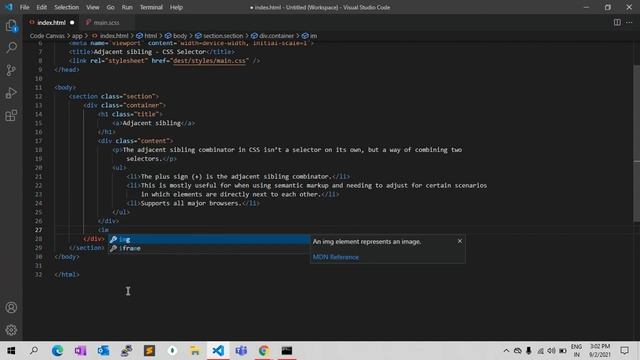
Task: Open File Explorer from taskbar
Action: (195, 350)
